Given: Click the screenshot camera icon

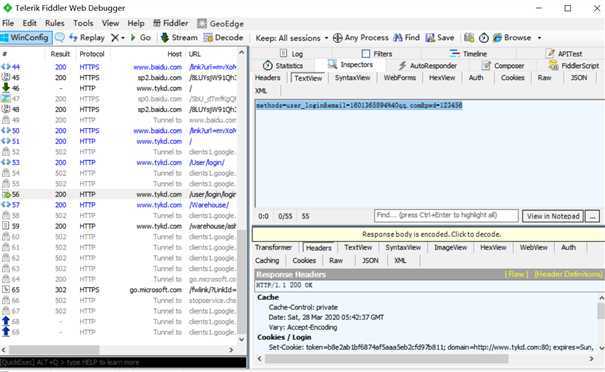Looking at the screenshot, I should (469, 37).
